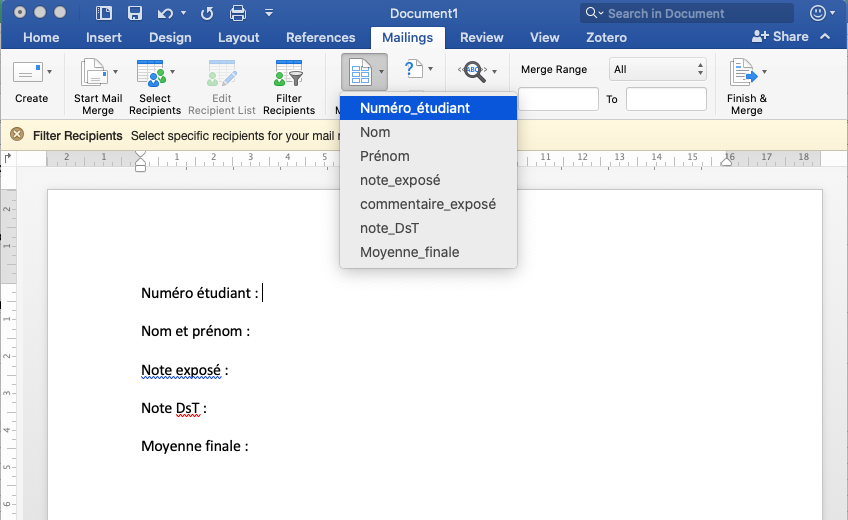
Task: Click the Rules question-mark document icon
Action: click(x=414, y=69)
